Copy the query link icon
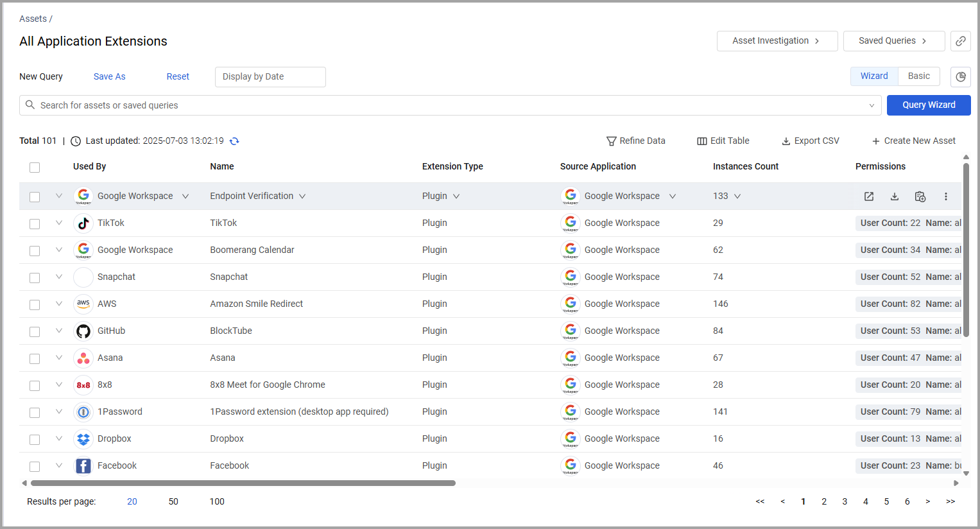The height and width of the screenshot is (529, 980). coord(960,41)
